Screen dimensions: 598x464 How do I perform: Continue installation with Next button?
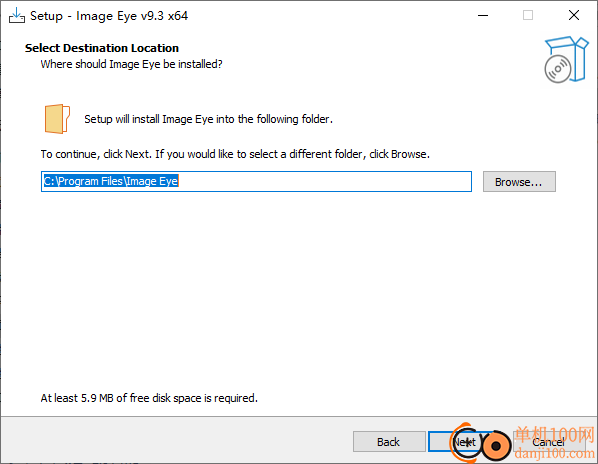(464, 442)
